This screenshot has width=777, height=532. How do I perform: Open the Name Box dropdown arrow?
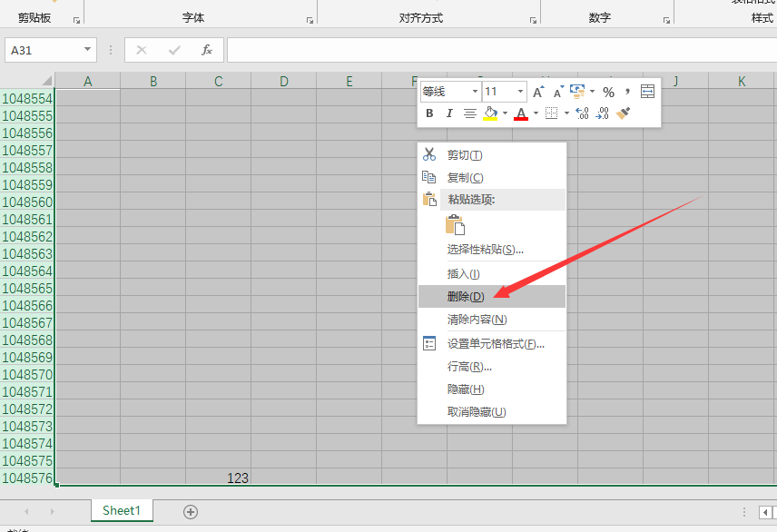tap(87, 50)
